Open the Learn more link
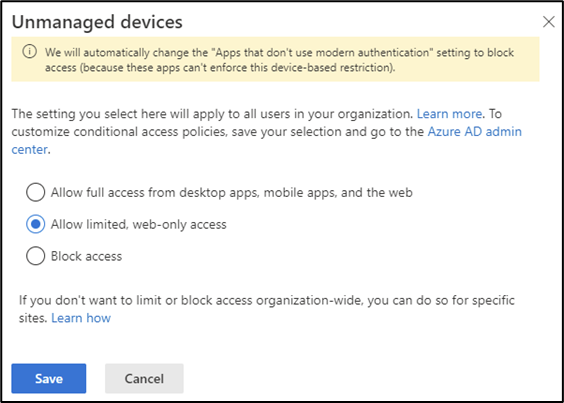 click(449, 114)
